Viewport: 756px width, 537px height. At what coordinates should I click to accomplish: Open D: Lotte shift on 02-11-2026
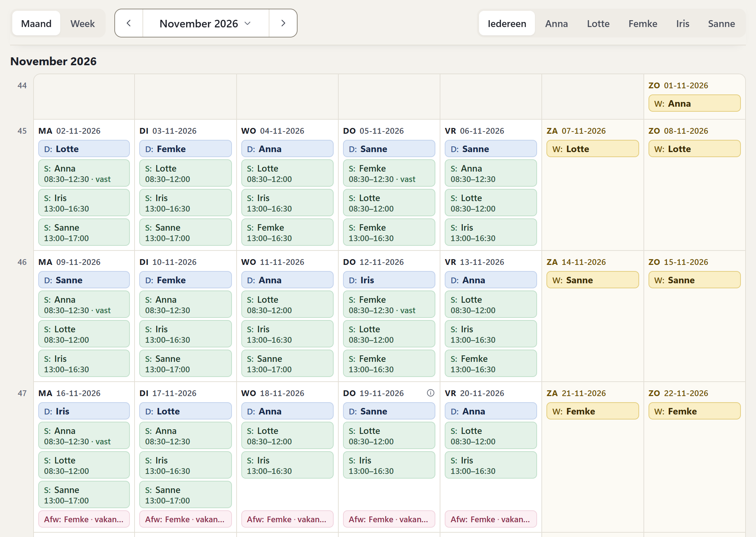(x=84, y=149)
